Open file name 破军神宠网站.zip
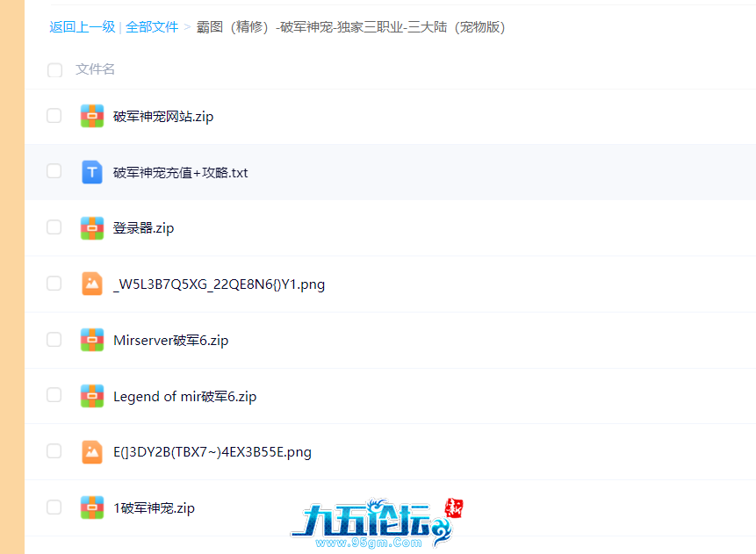Viewport: 756px width, 554px height. [x=163, y=117]
